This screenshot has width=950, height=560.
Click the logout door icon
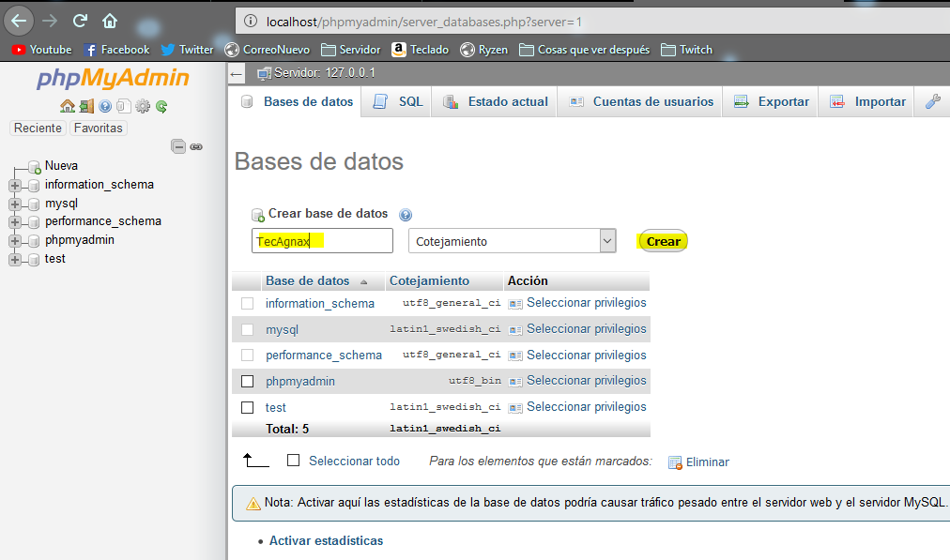[86, 106]
